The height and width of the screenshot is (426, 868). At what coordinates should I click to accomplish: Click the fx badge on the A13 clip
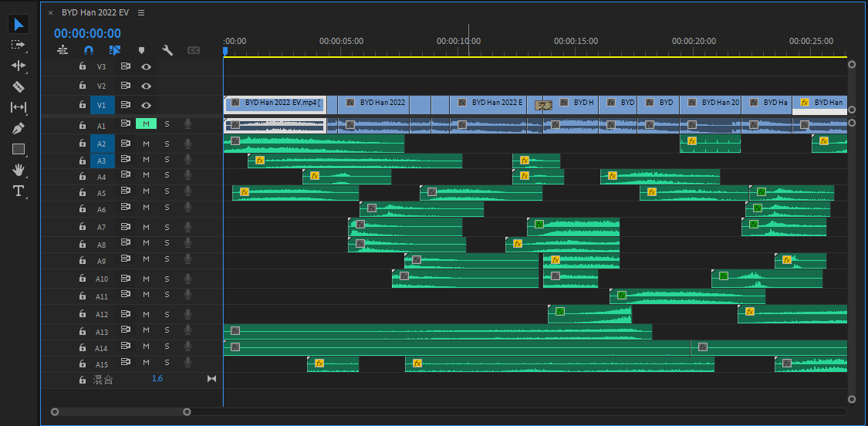coord(235,331)
